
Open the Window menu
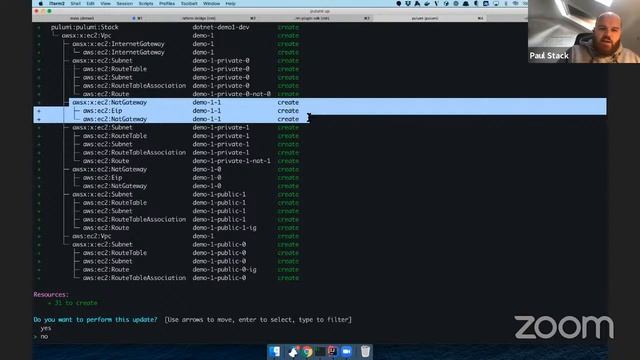pos(211,4)
